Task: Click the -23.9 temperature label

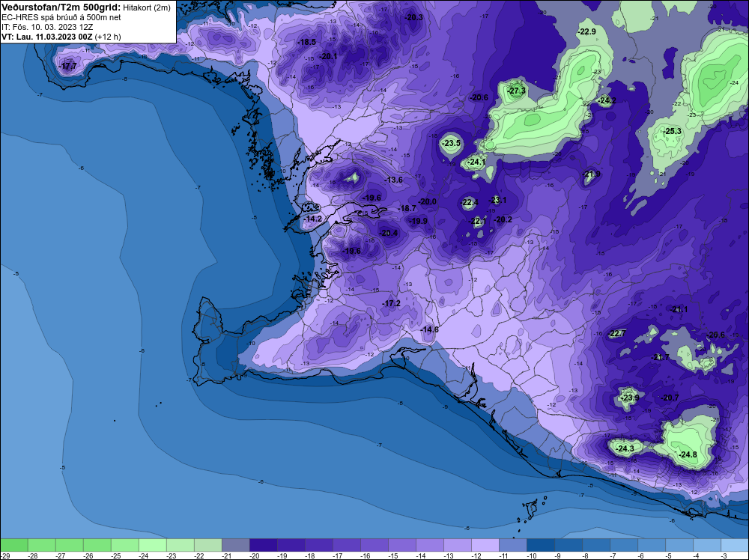Action: 630,398
